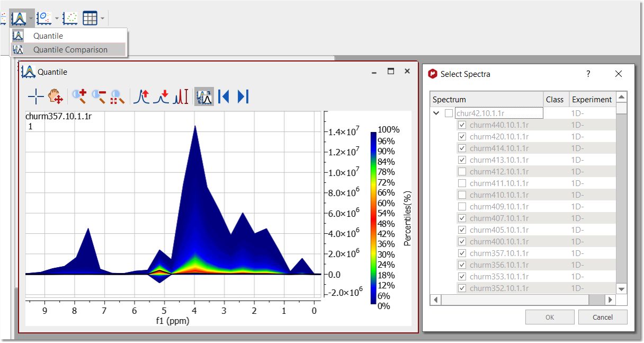Choose Quantile from the dropdown menu
644x343 pixels.
69,36
